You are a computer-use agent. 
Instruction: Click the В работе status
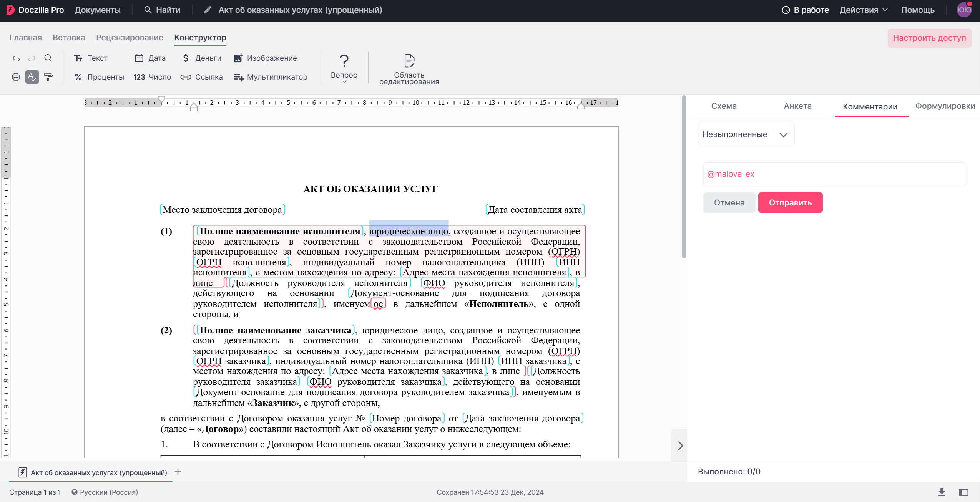tap(805, 10)
